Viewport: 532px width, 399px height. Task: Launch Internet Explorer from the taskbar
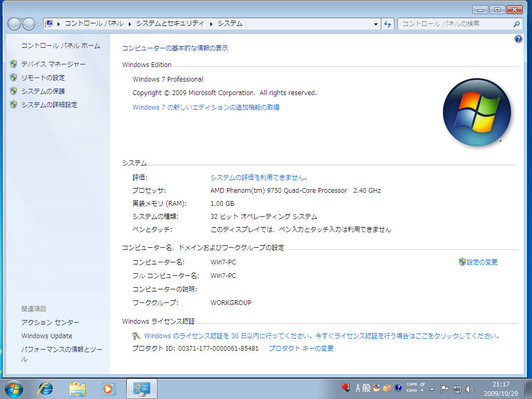pyautogui.click(x=45, y=389)
